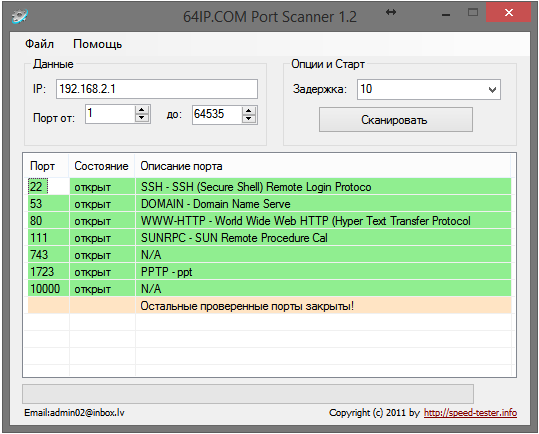This screenshot has height=434, width=539.
Task: Click the scan progress bar
Action: tap(248, 394)
